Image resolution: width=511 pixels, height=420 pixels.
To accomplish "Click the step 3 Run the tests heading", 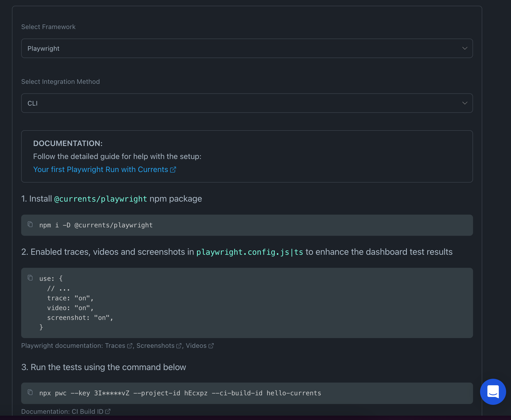I will (104, 367).
